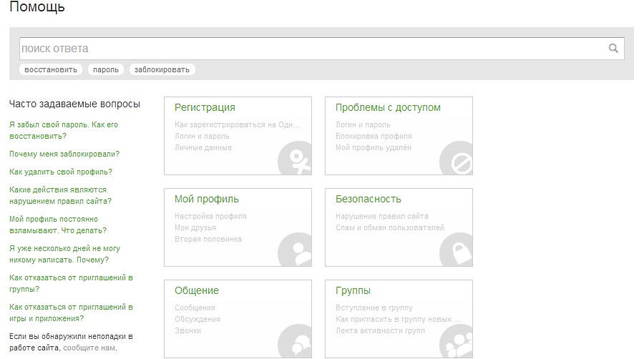Open the Вступление в группу topic
Image resolution: width=644 pixels, height=359 pixels.
374,308
